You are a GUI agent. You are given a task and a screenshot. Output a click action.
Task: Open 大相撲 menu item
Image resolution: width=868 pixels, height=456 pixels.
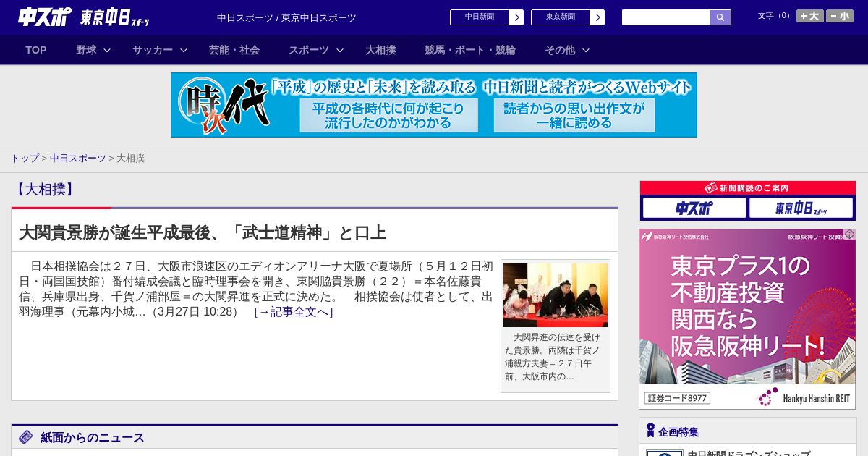(x=380, y=50)
